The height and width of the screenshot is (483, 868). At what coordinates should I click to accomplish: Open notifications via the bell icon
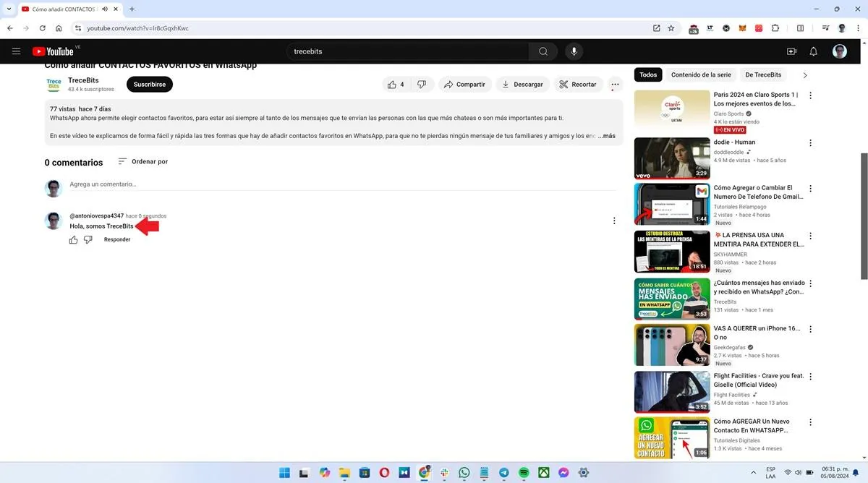[x=813, y=51]
